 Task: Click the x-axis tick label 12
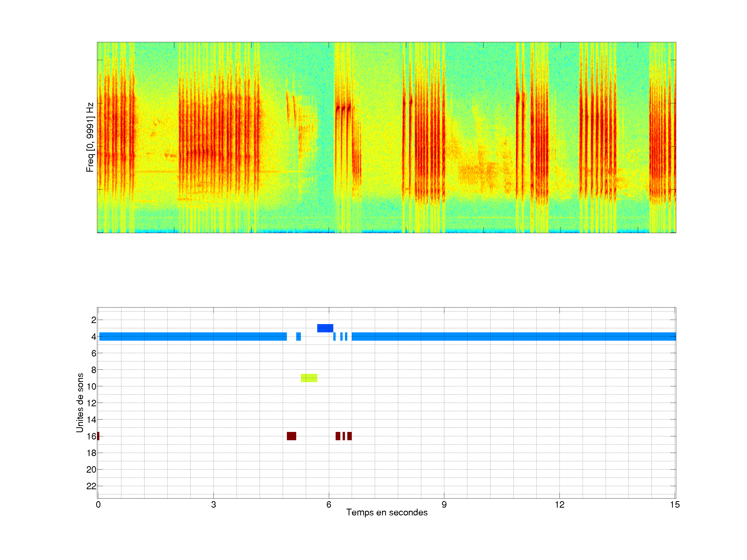tap(559, 505)
